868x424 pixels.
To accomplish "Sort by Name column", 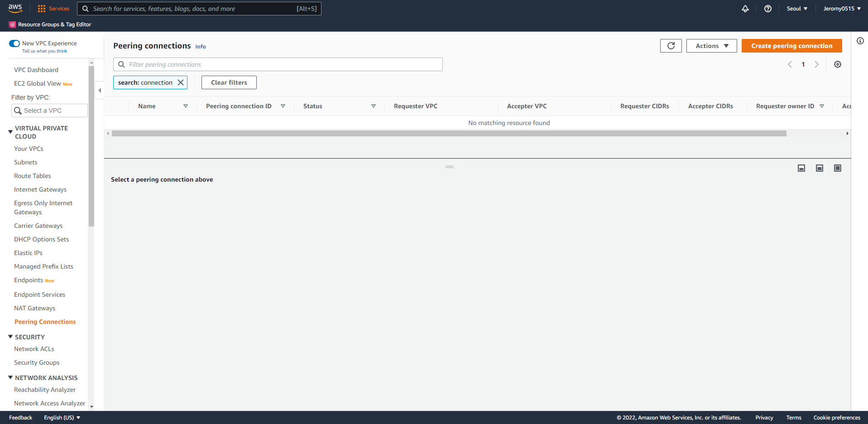I will point(186,106).
